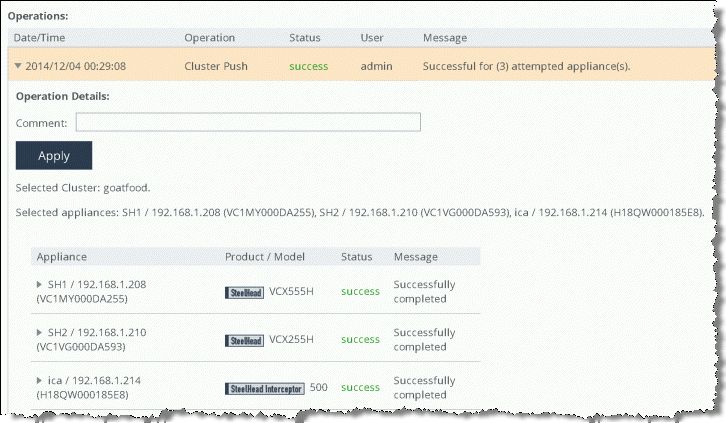The width and height of the screenshot is (726, 423).
Task: Click the Apply button
Action: pyautogui.click(x=54, y=155)
